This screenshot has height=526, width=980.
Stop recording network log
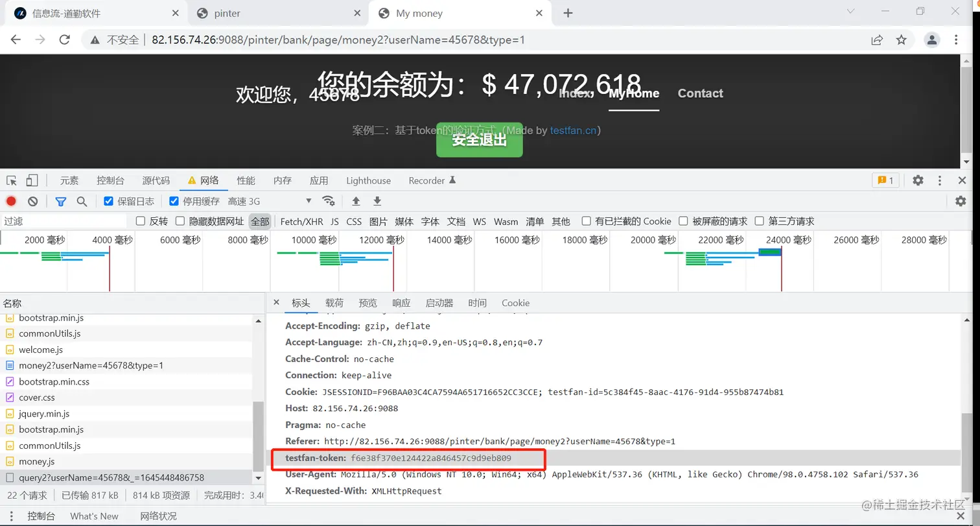[11, 201]
